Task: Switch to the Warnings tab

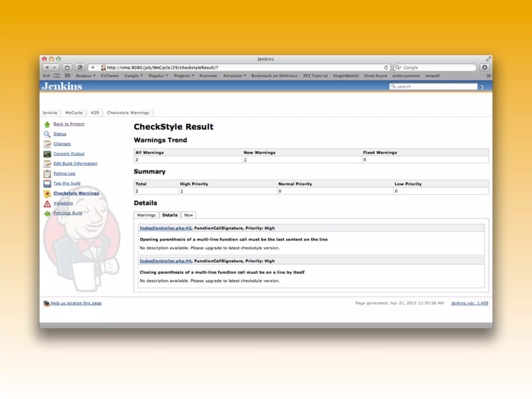Action: point(146,215)
